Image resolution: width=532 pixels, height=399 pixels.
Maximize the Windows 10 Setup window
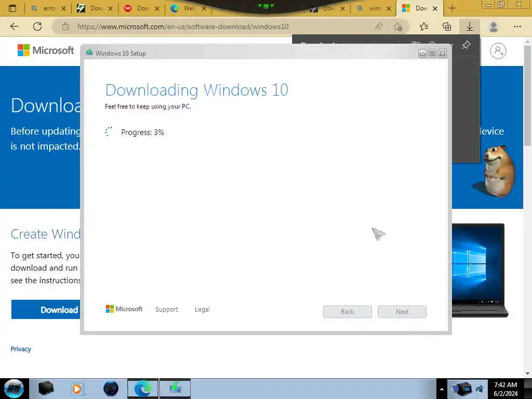(x=432, y=54)
